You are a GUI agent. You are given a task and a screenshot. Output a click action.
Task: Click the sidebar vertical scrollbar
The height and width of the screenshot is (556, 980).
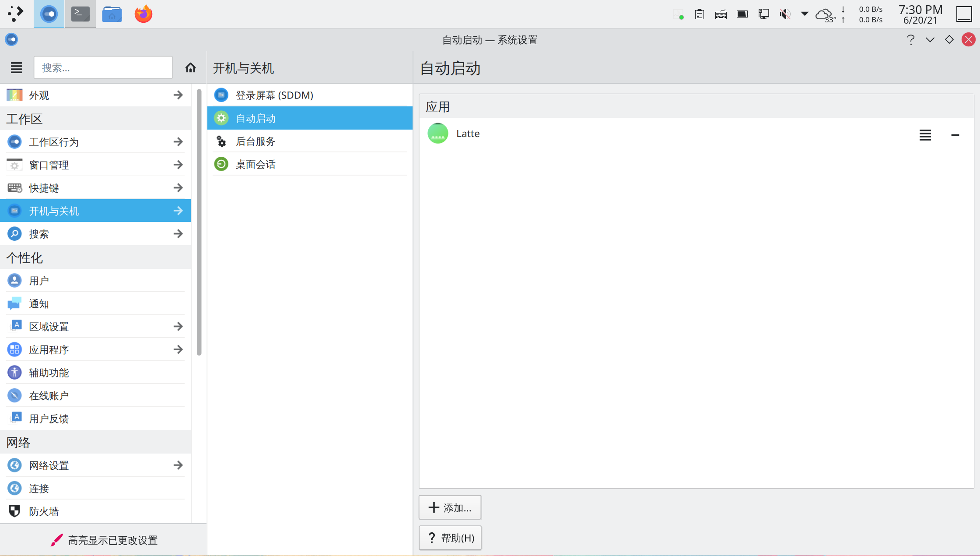tap(199, 222)
